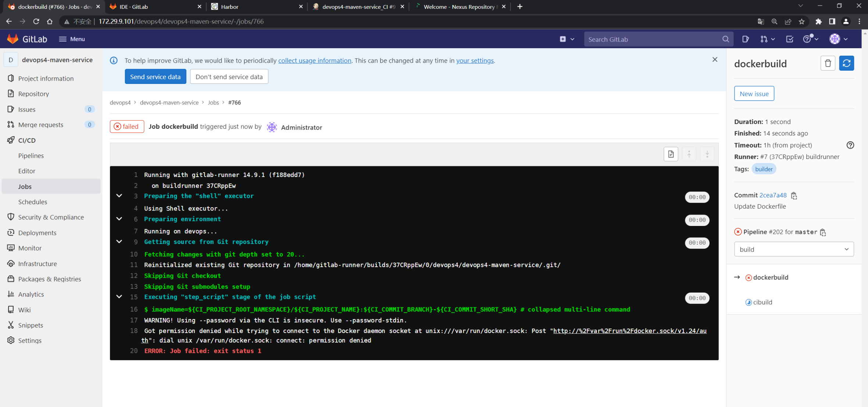Open commit 2cea7a48 link
This screenshot has width=868, height=407.
(773, 195)
